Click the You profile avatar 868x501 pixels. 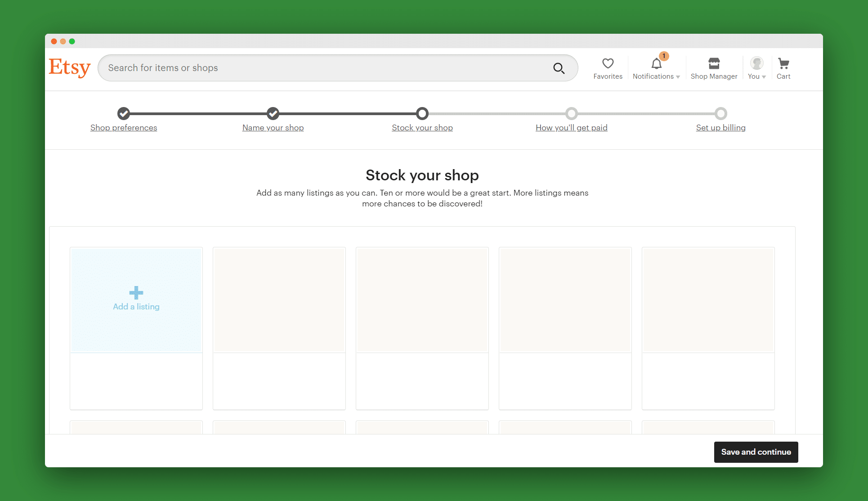(x=756, y=63)
